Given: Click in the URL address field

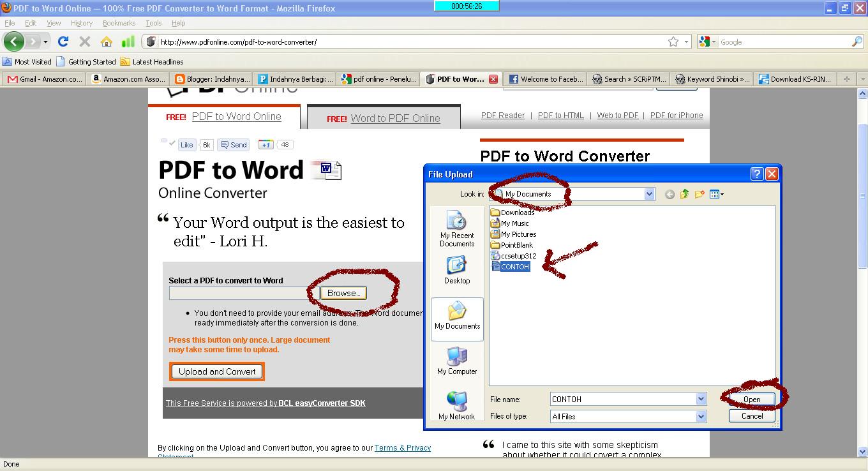Looking at the screenshot, I should [408, 41].
